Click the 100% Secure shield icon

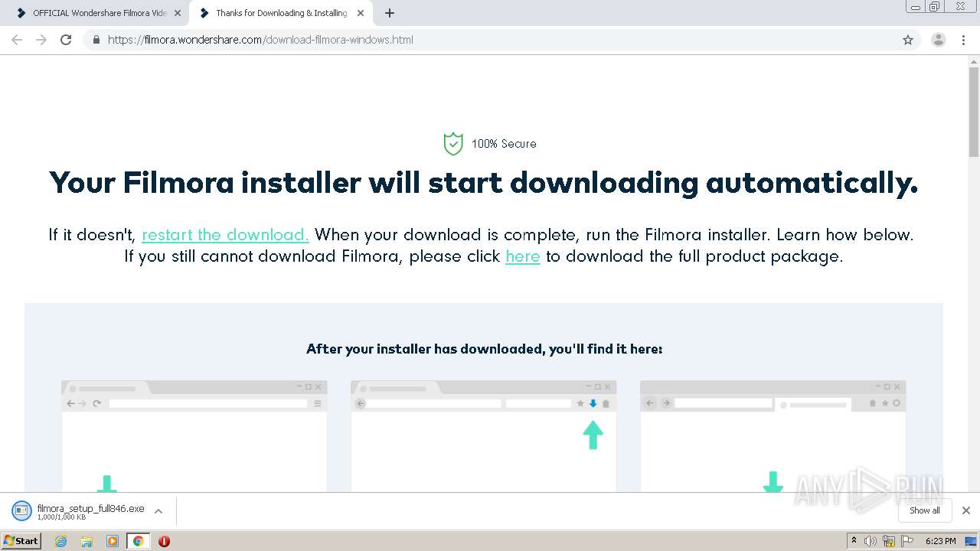(x=453, y=143)
